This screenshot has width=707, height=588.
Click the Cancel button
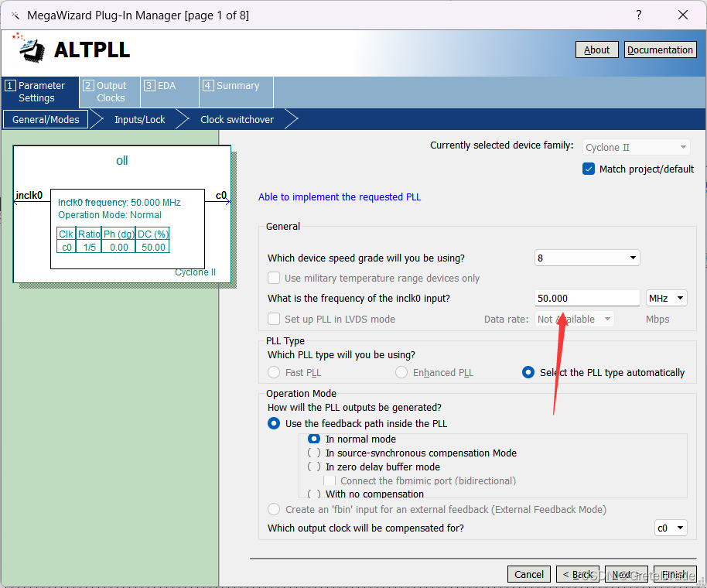point(529,574)
